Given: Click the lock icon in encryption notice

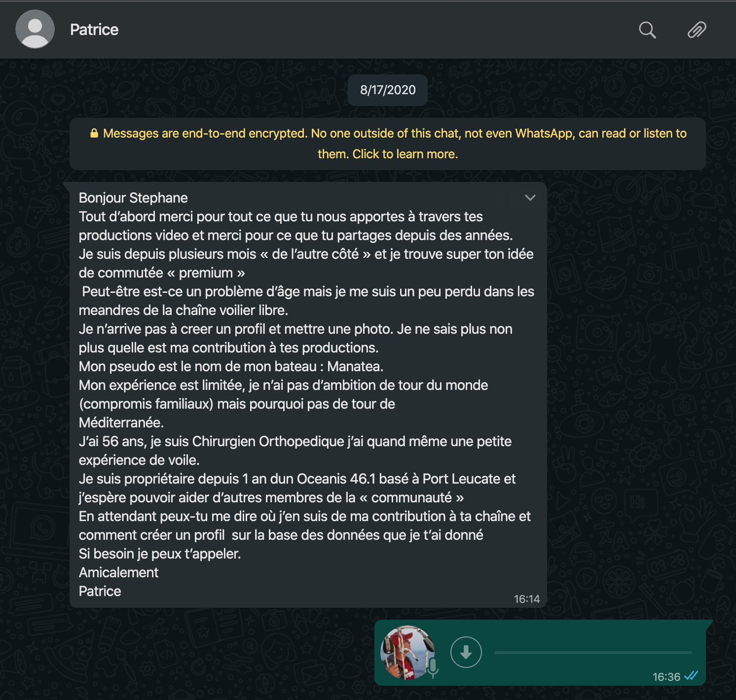Looking at the screenshot, I should click(x=94, y=133).
